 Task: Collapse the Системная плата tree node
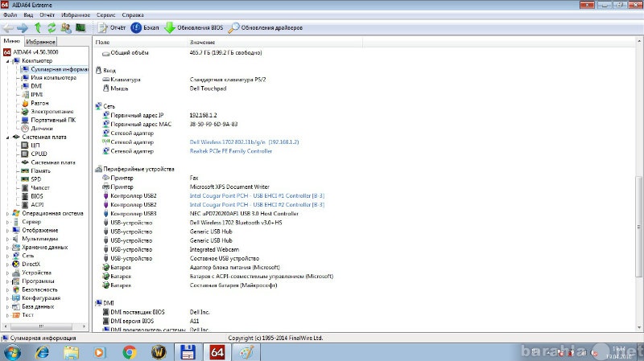(x=7, y=137)
